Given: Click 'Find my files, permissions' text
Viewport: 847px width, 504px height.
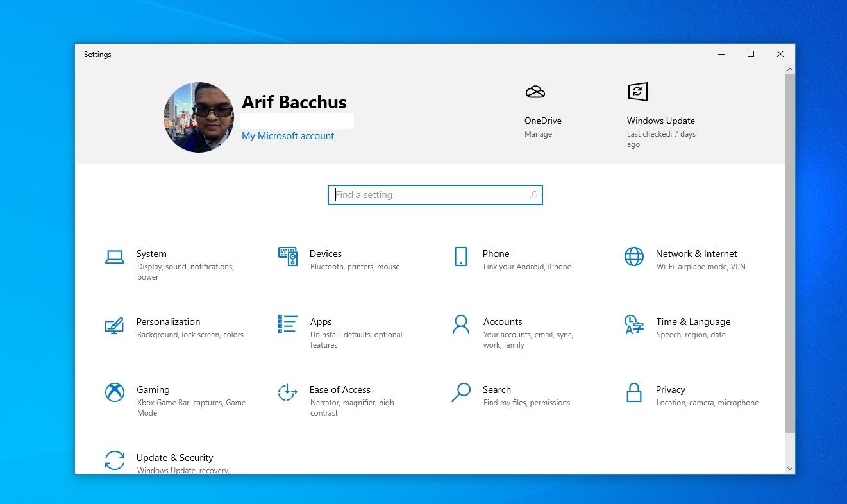Looking at the screenshot, I should tap(526, 403).
